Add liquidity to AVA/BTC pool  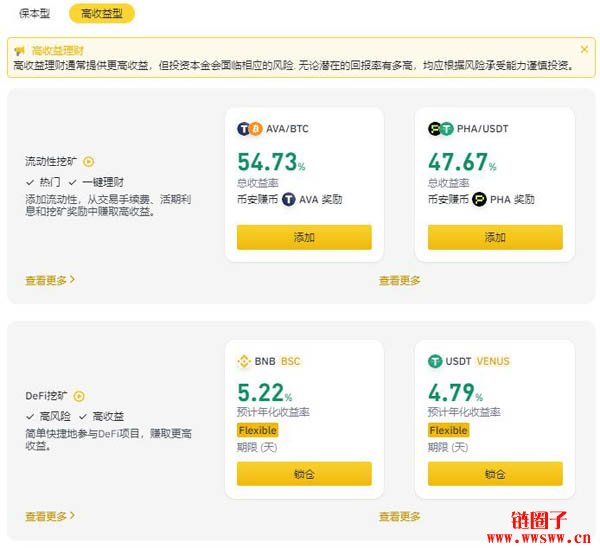click(304, 237)
